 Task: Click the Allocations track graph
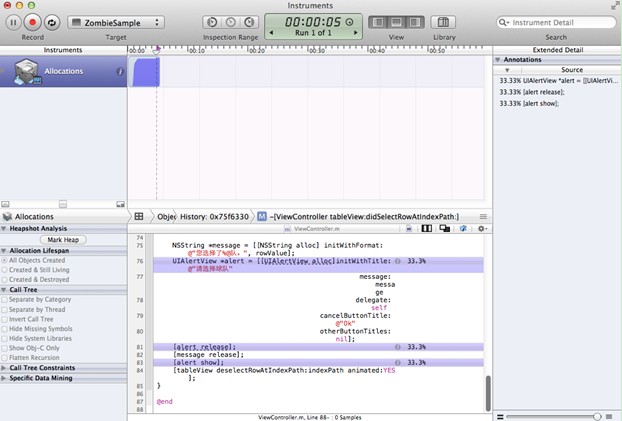point(305,71)
